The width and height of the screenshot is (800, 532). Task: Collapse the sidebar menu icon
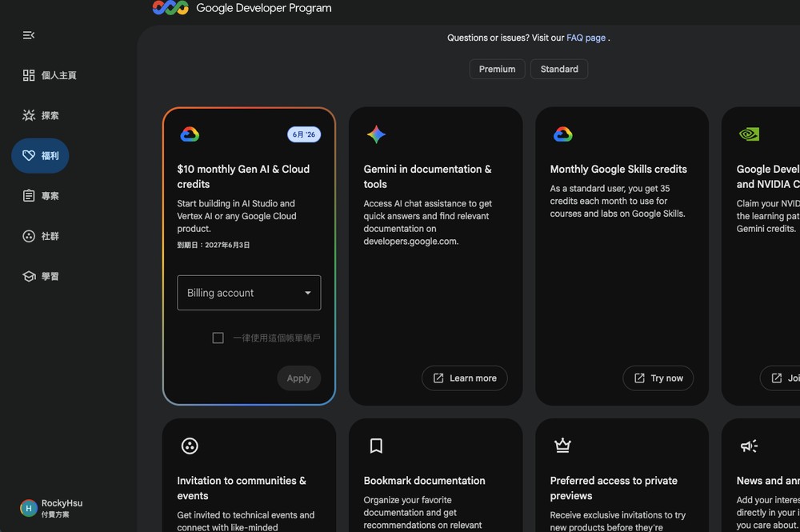(29, 35)
